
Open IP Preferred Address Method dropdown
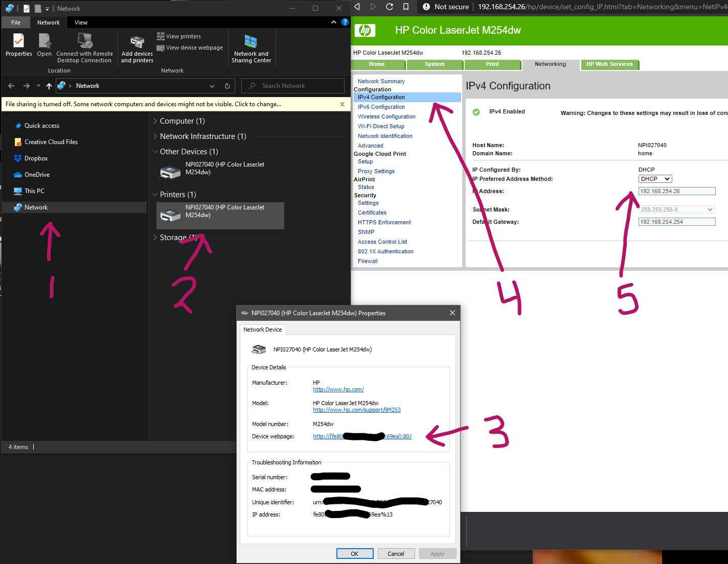pos(655,179)
